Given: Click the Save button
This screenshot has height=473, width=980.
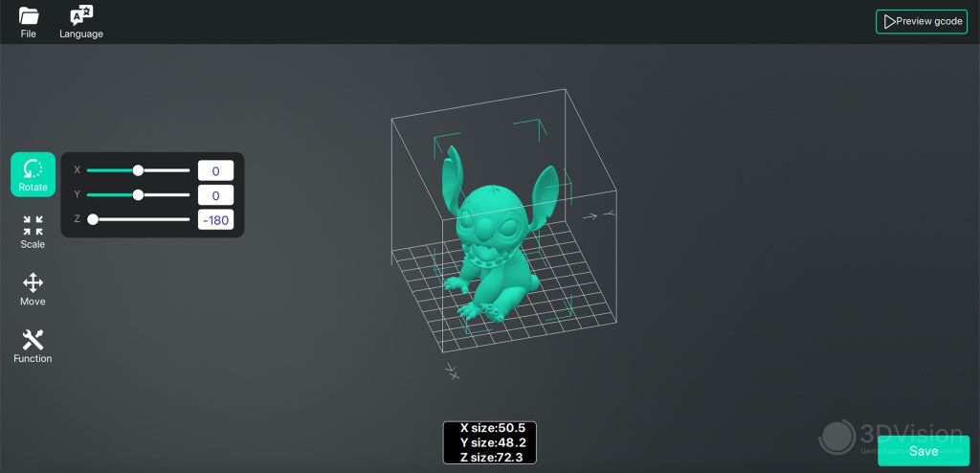Looking at the screenshot, I should [923, 451].
